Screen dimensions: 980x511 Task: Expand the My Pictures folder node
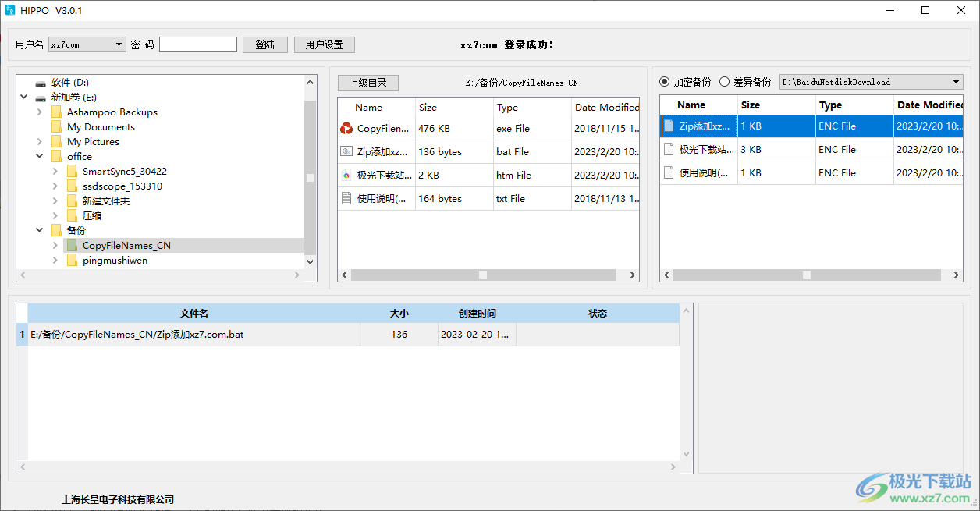40,142
